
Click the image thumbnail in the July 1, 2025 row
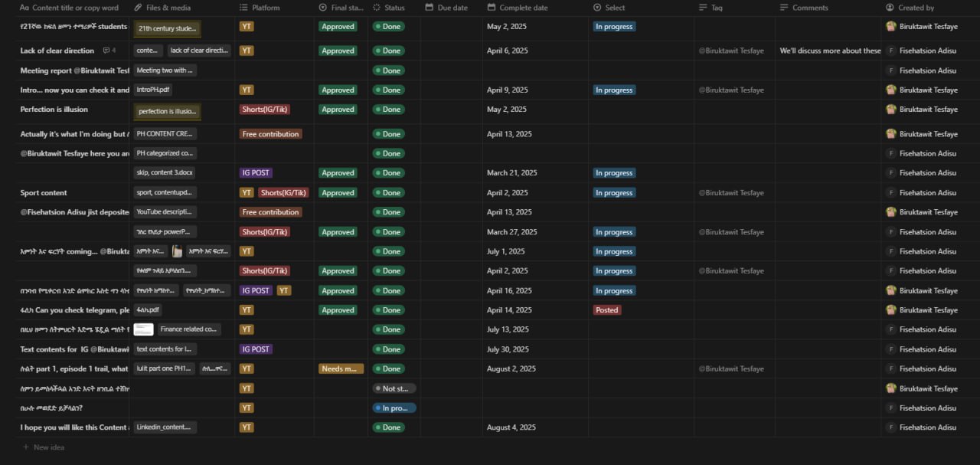pos(177,251)
